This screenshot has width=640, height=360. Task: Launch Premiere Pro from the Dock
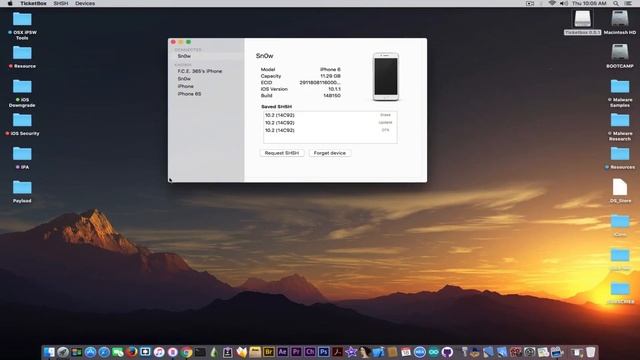click(296, 352)
